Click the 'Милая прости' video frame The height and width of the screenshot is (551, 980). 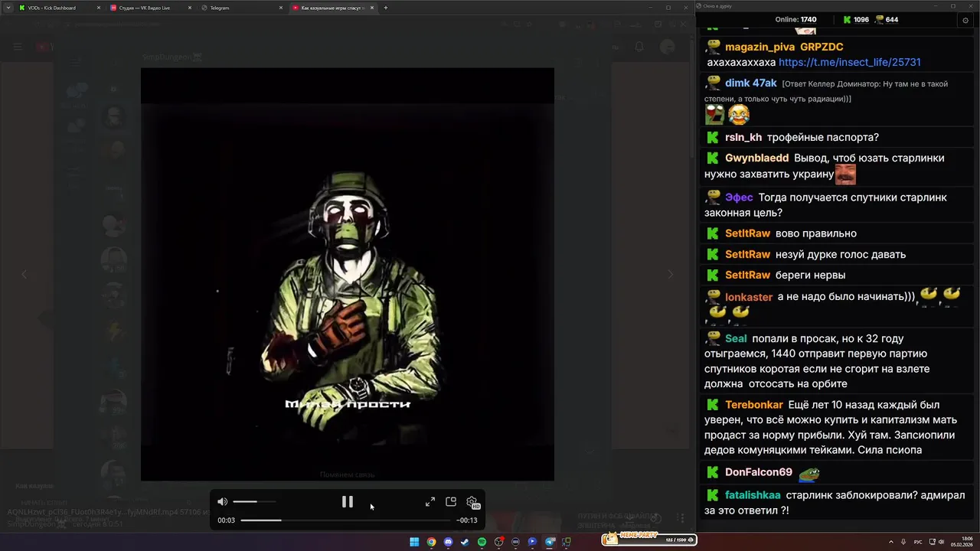pos(347,274)
